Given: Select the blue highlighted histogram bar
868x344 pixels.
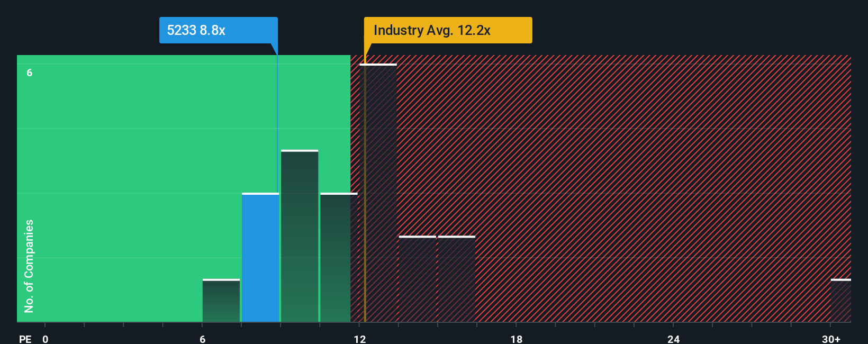Looking at the screenshot, I should pos(260,258).
